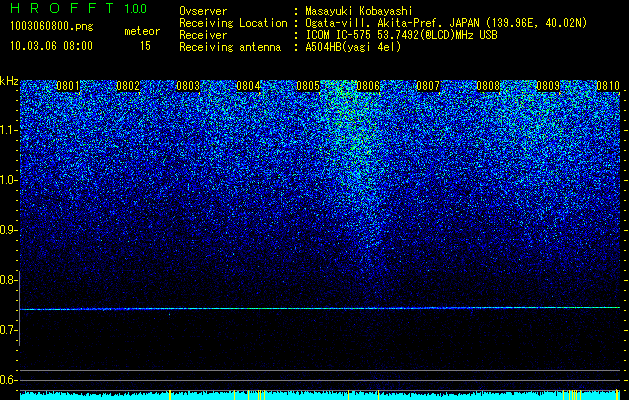Click the cyan signal level strip at the bottom
This screenshot has width=629, height=400.
320,395
